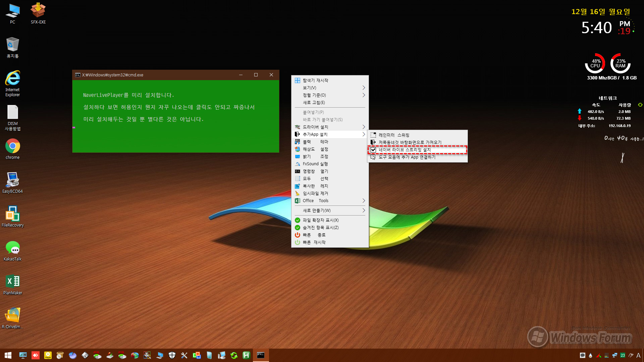Expand the 보기(V) submenu arrow
Image resolution: width=644 pixels, height=362 pixels.
pos(364,88)
